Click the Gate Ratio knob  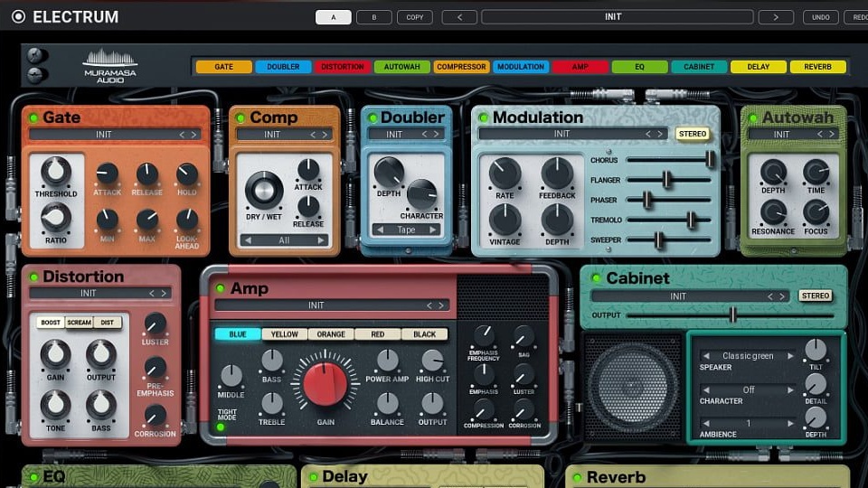56,218
